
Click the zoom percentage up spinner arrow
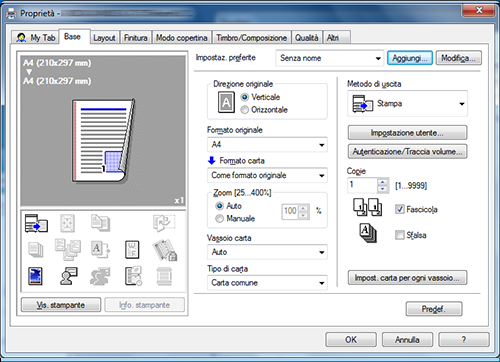[x=303, y=208]
